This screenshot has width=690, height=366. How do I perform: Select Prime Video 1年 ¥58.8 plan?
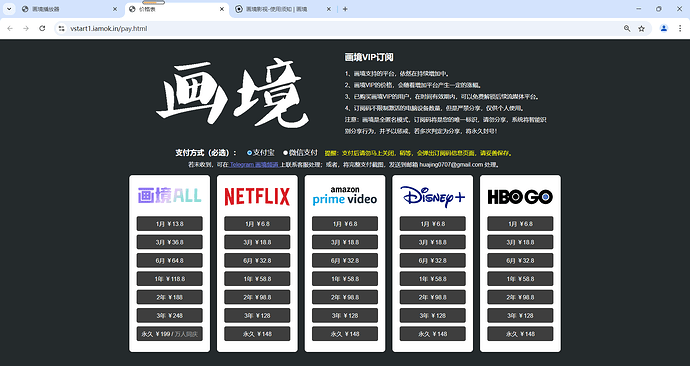tap(345, 279)
